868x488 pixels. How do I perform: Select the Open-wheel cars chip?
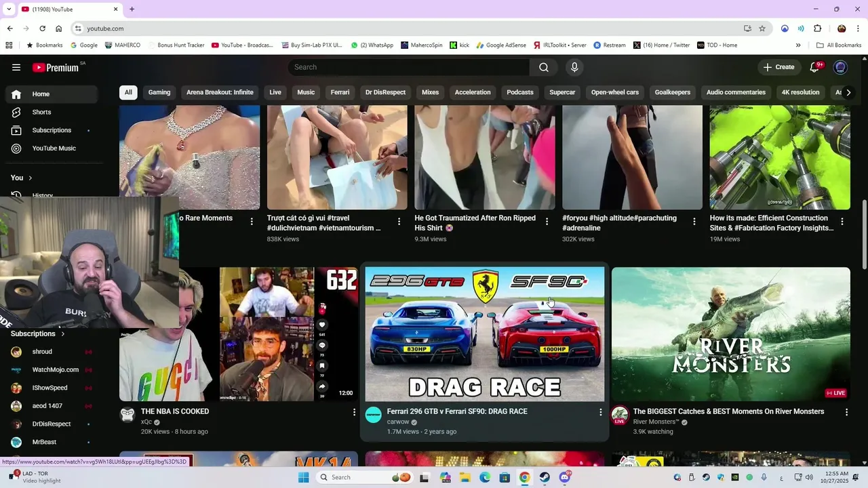[615, 92]
